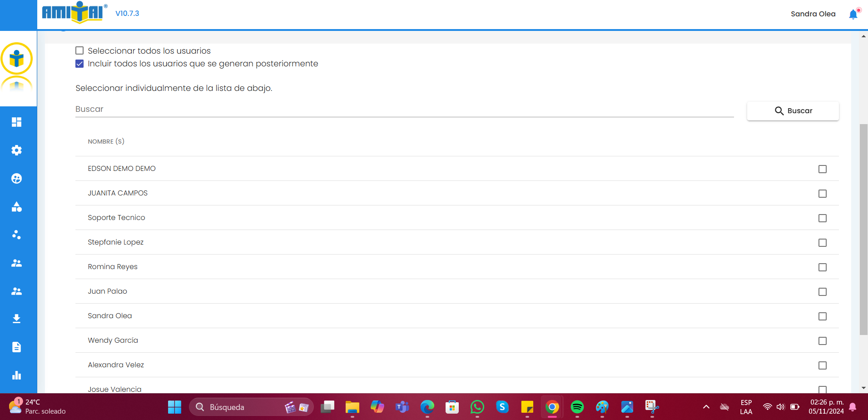Open Spotify from the taskbar
This screenshot has height=420, width=868.
click(577, 407)
